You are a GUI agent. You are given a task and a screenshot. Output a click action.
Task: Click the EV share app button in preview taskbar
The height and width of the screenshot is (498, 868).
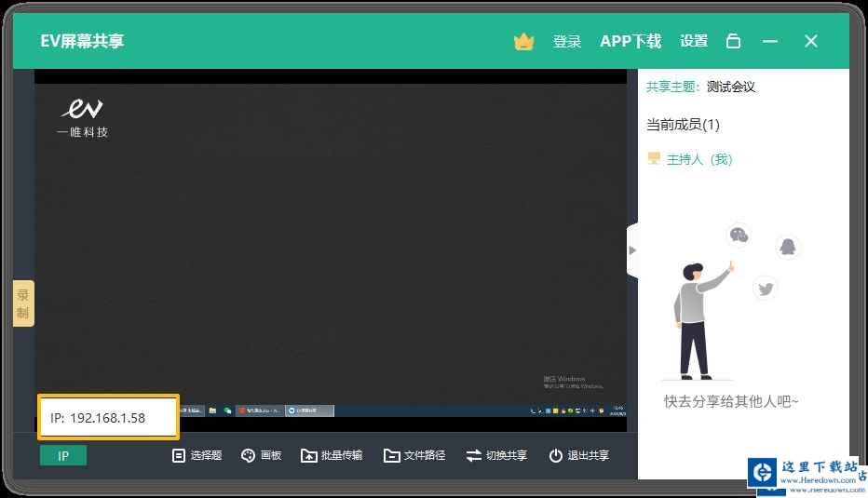coord(309,411)
